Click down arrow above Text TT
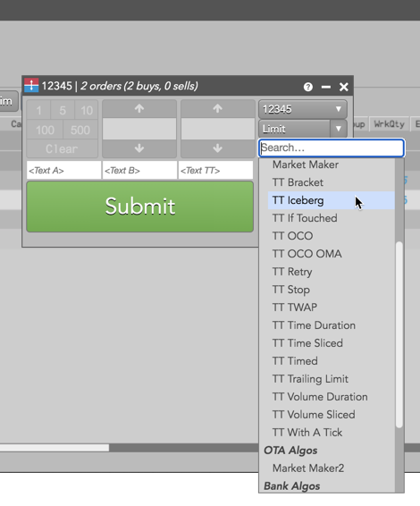Image resolution: width=420 pixels, height=506 pixels. (217, 148)
